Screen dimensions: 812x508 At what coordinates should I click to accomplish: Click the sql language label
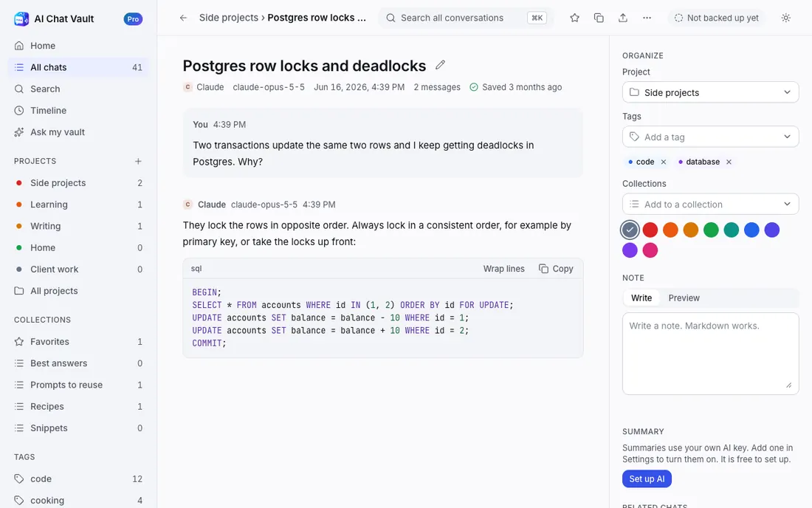[196, 268]
